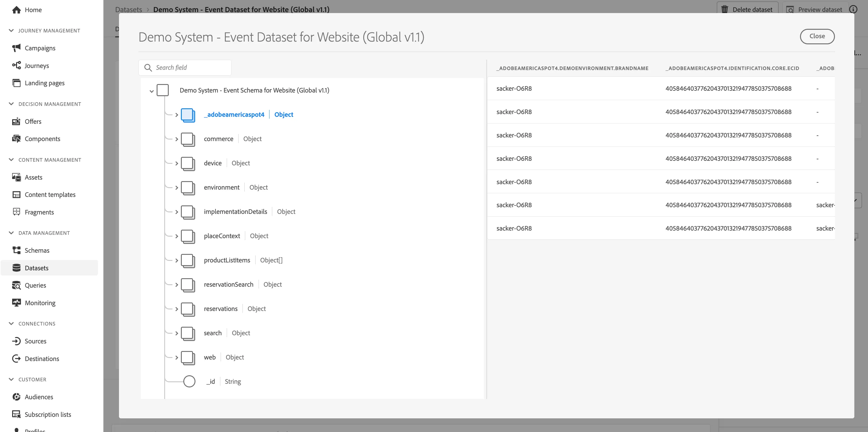
Task: Select the Schemas icon in Data Management
Action: (16, 250)
